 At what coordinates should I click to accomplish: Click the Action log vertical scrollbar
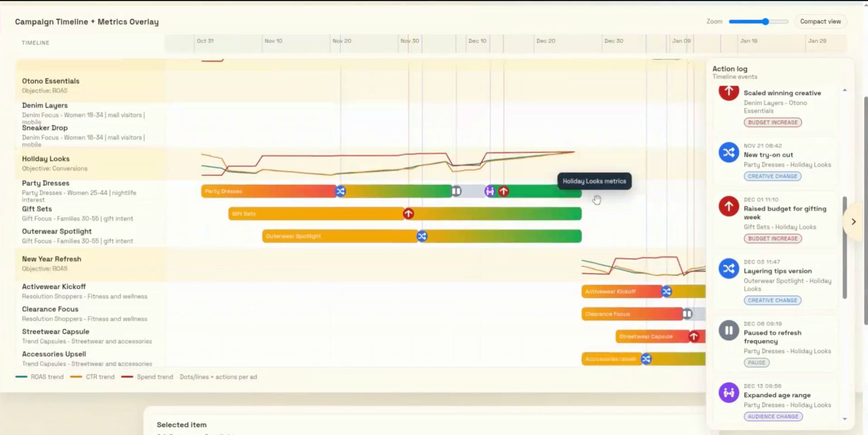tap(845, 247)
